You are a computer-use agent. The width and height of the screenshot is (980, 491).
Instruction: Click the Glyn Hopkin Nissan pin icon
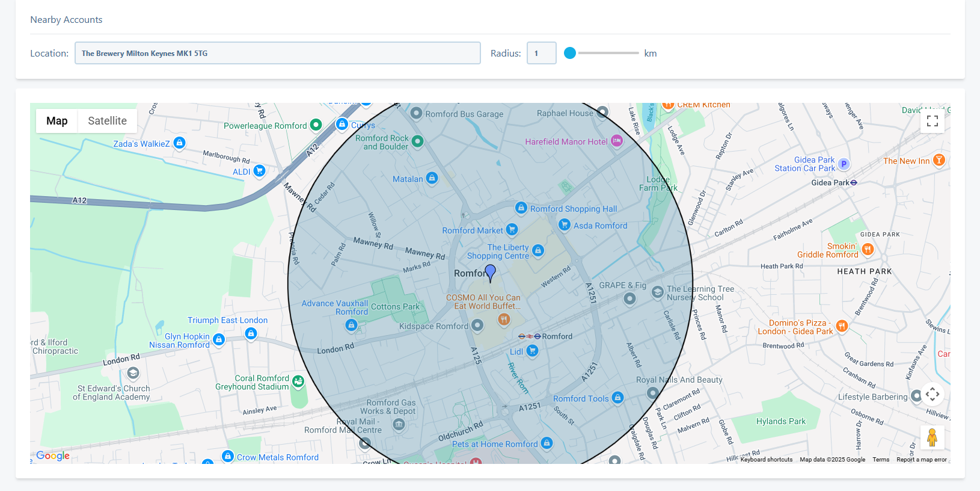click(219, 340)
